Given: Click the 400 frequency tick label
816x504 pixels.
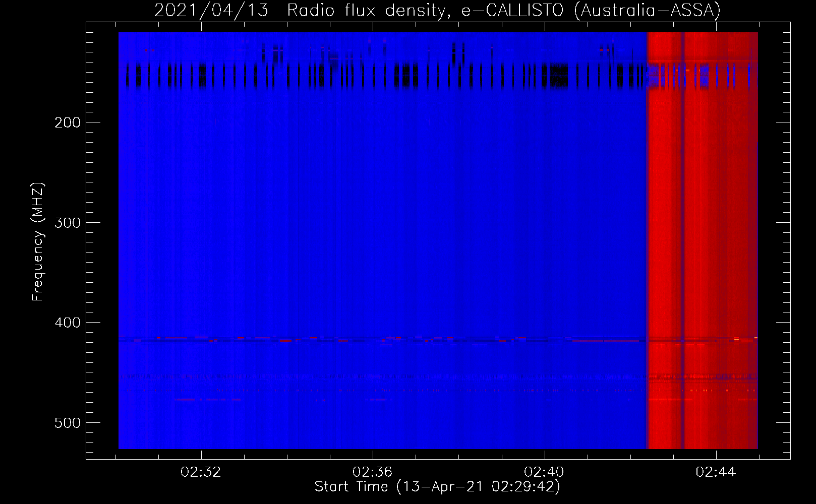Looking at the screenshot, I should click(x=68, y=323).
